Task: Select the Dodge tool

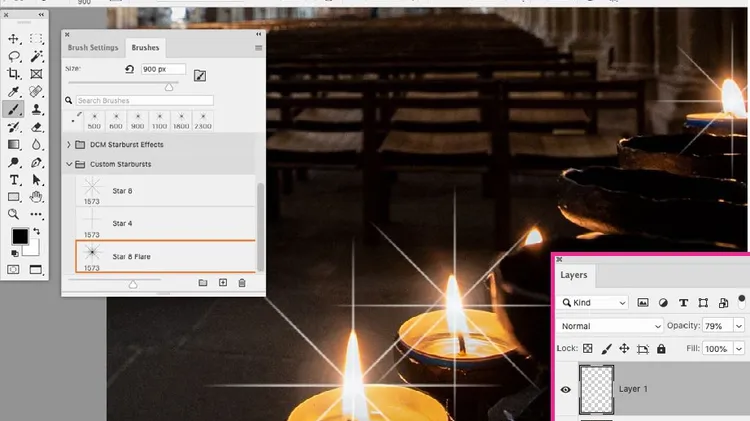Action: click(13, 162)
